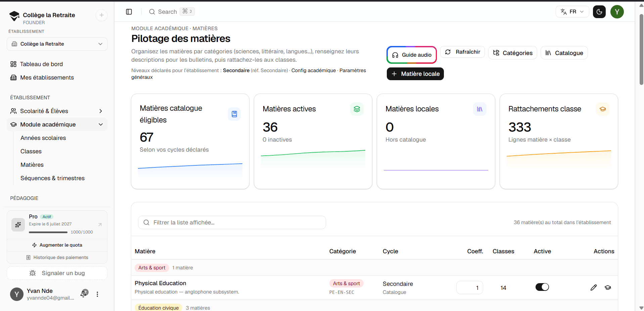Open Pro plan details arrow icon
Image resolution: width=644 pixels, height=311 pixels.
click(x=100, y=224)
